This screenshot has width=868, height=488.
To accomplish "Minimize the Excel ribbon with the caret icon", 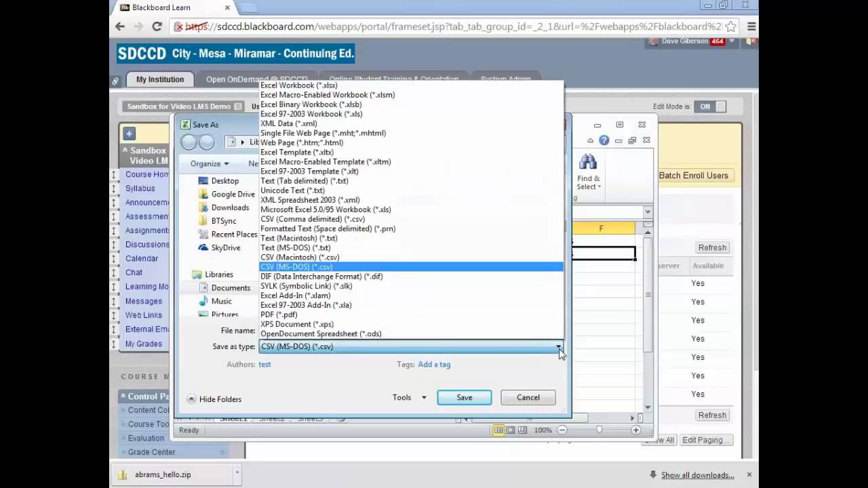I will (x=590, y=140).
